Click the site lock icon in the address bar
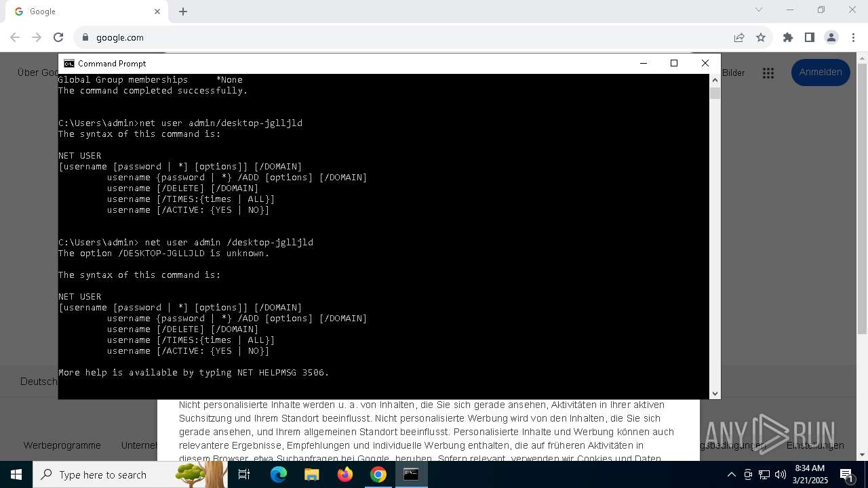Image resolution: width=868 pixels, height=488 pixels. pos(85,37)
